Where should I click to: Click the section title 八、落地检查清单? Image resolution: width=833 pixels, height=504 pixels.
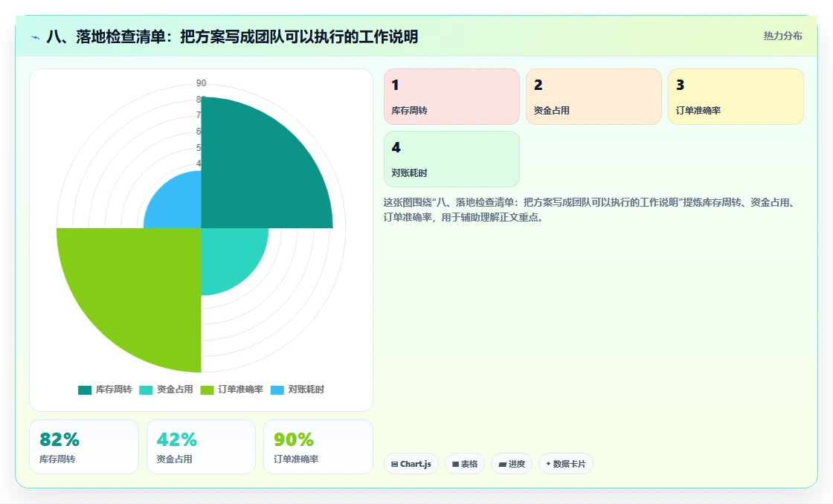[232, 36]
